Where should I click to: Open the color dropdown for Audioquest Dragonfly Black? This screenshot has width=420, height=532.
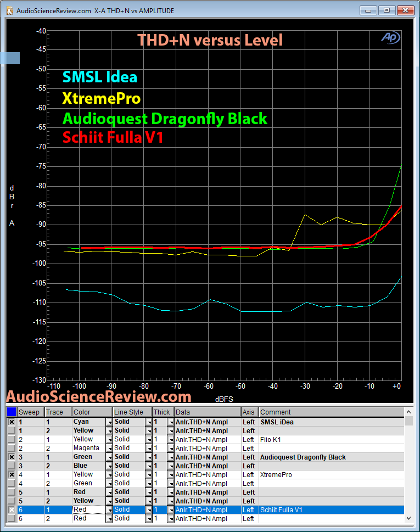(109, 457)
